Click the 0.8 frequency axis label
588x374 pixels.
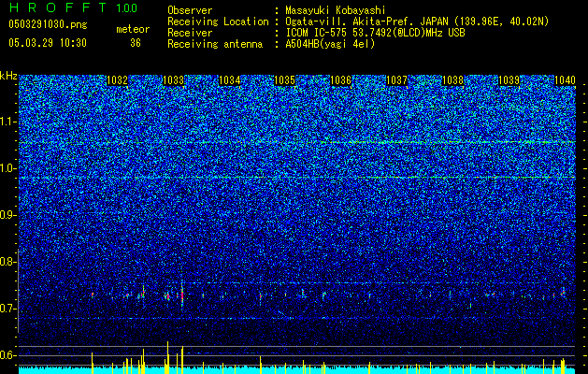tap(7, 262)
